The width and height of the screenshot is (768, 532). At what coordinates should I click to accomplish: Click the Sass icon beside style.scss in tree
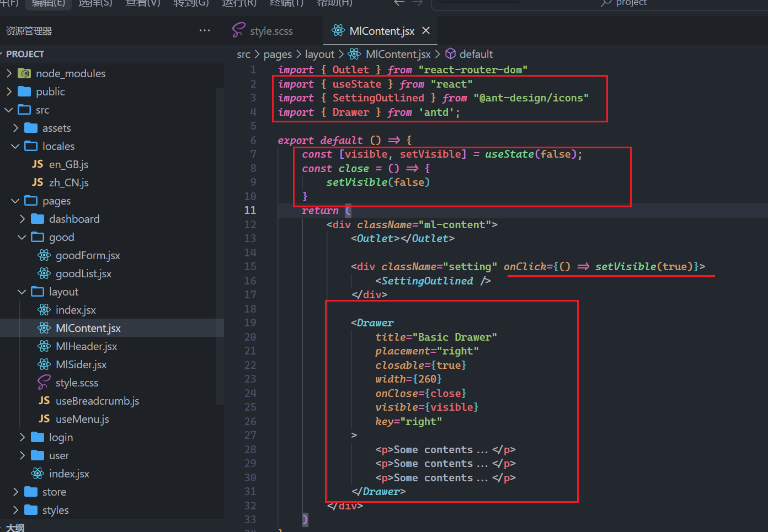click(44, 382)
